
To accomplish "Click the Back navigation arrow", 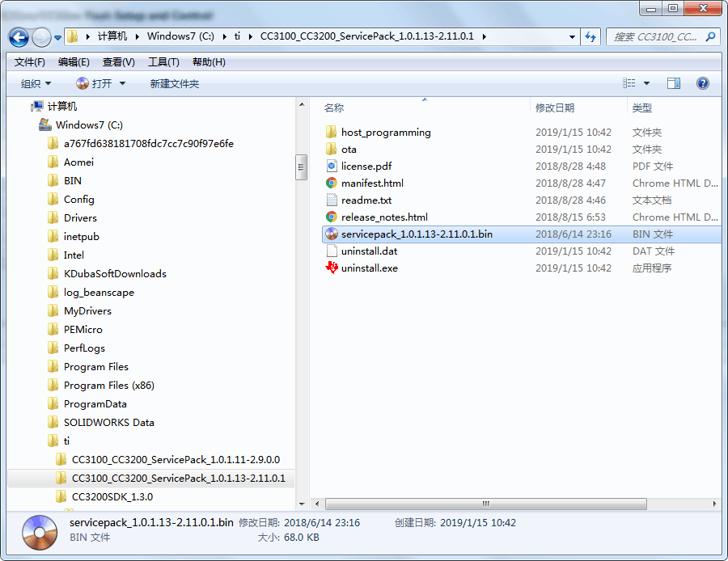I will (19, 37).
